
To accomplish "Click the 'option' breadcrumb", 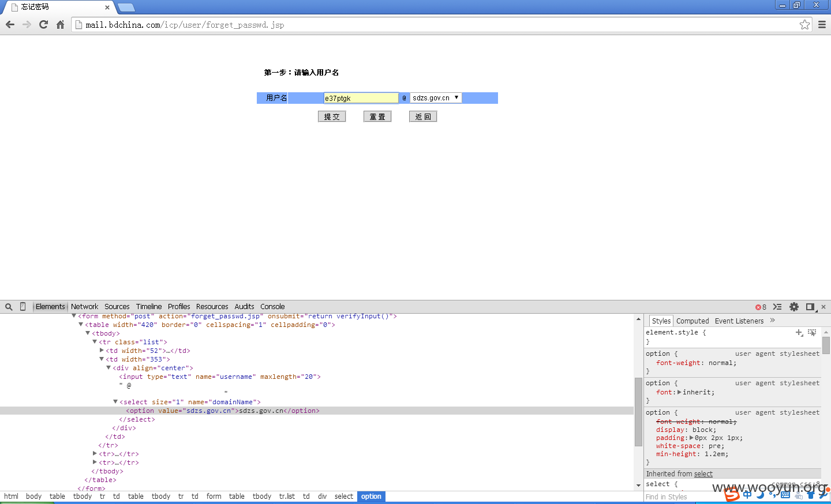I will pos(371,497).
